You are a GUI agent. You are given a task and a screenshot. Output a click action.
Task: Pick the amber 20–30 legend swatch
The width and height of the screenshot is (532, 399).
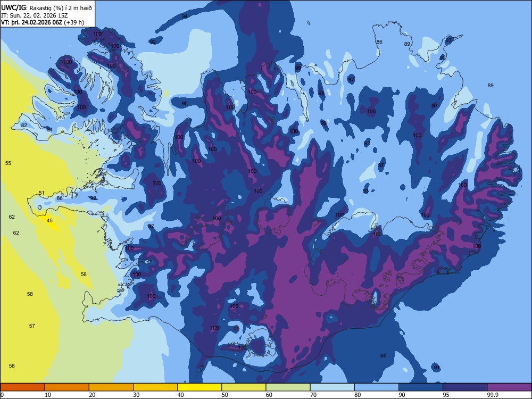pyautogui.click(x=111, y=387)
